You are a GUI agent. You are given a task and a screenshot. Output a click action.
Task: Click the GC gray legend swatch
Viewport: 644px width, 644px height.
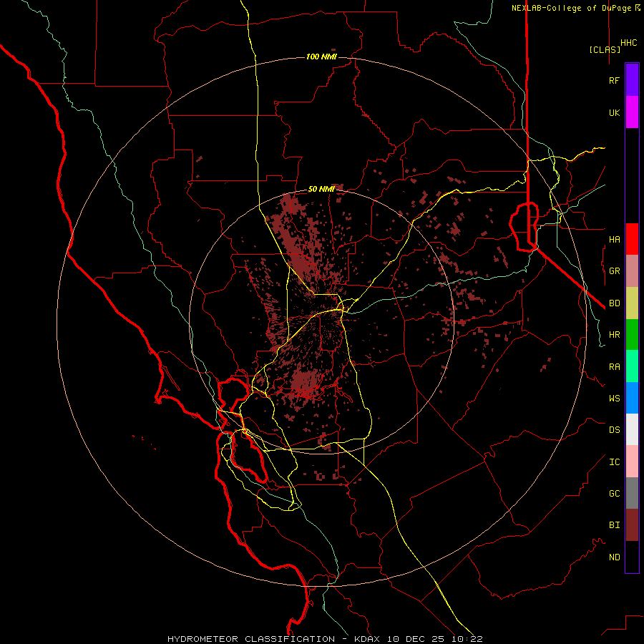[632, 493]
